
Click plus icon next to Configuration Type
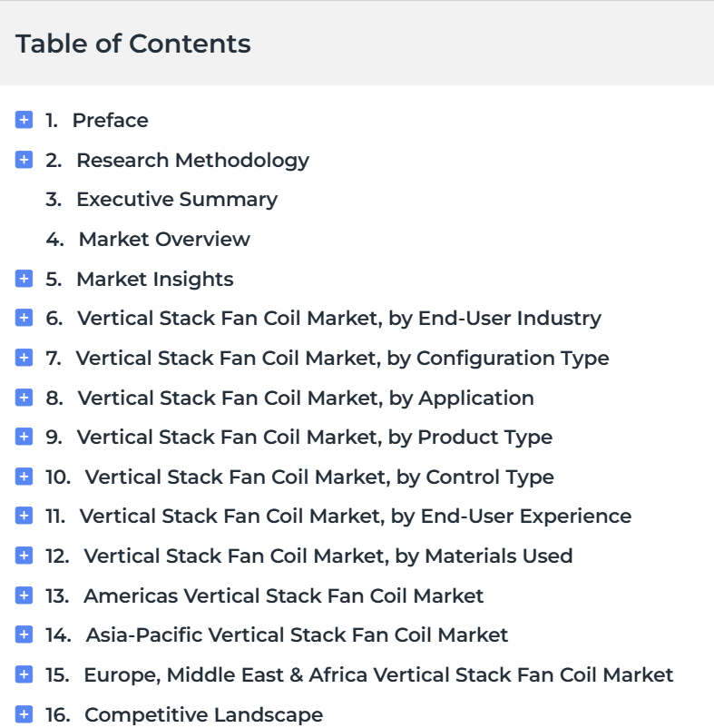click(x=24, y=358)
